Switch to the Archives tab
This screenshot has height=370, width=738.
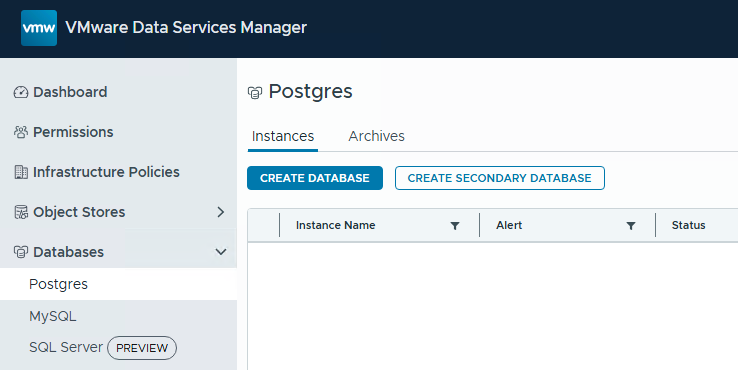(377, 137)
